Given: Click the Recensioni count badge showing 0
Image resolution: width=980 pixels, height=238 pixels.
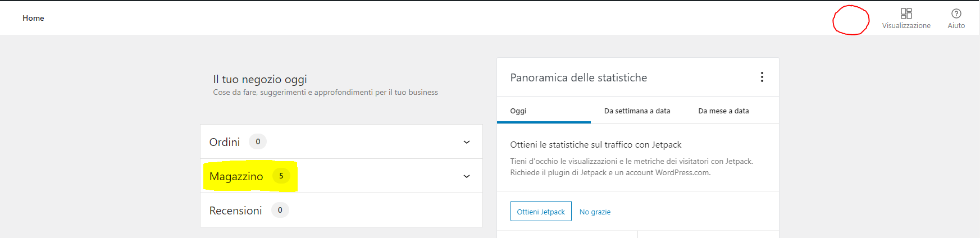Looking at the screenshot, I should pos(280,210).
